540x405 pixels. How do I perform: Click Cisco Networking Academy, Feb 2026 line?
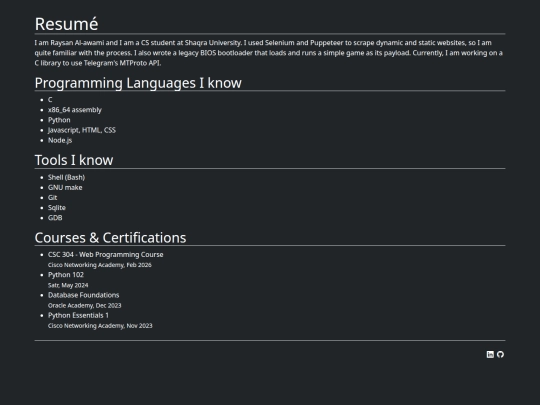(100, 265)
